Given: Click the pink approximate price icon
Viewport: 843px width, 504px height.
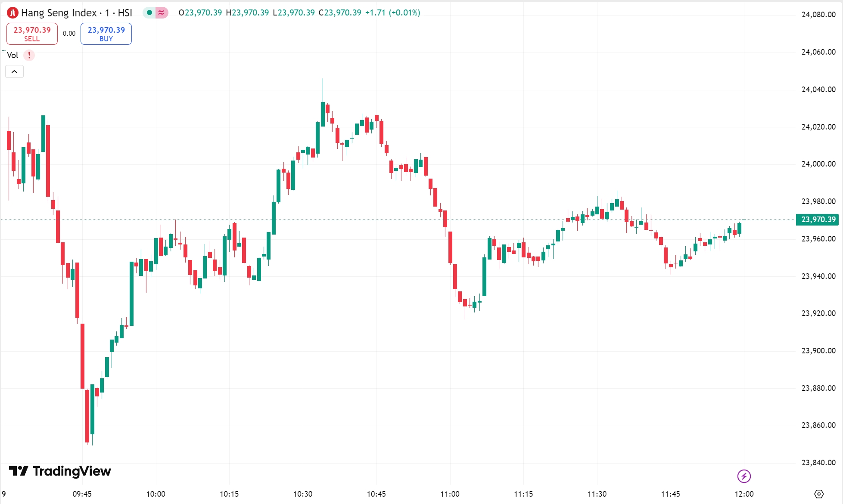Looking at the screenshot, I should click(160, 13).
